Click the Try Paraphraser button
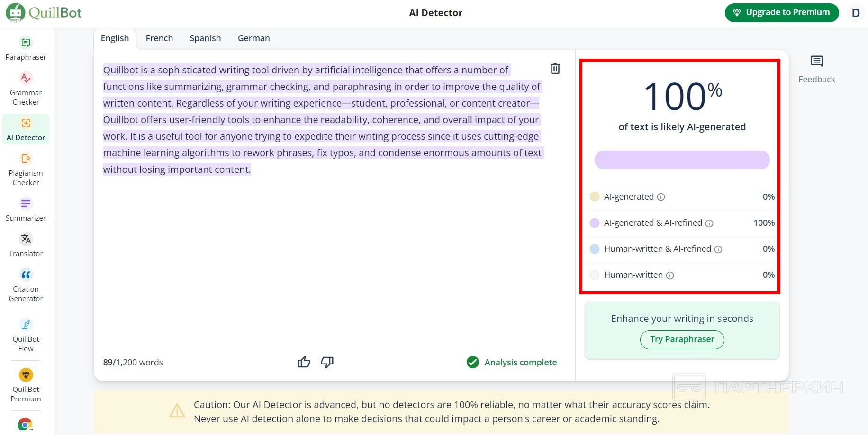The image size is (868, 435). (682, 339)
